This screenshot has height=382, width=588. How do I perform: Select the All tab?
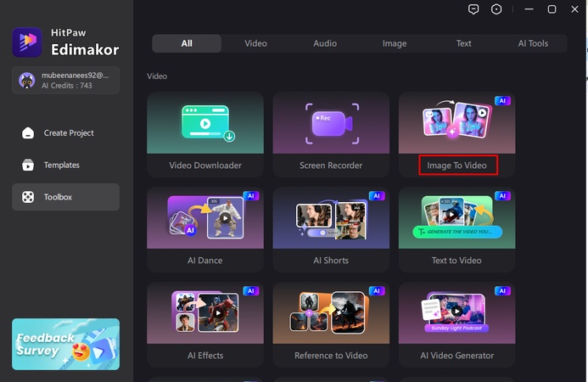tap(187, 43)
